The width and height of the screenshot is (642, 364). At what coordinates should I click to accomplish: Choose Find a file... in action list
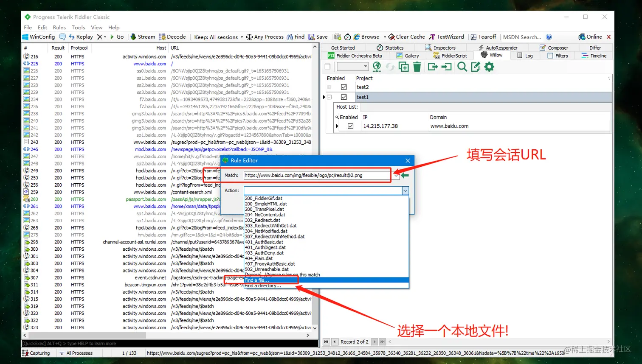pos(326,280)
